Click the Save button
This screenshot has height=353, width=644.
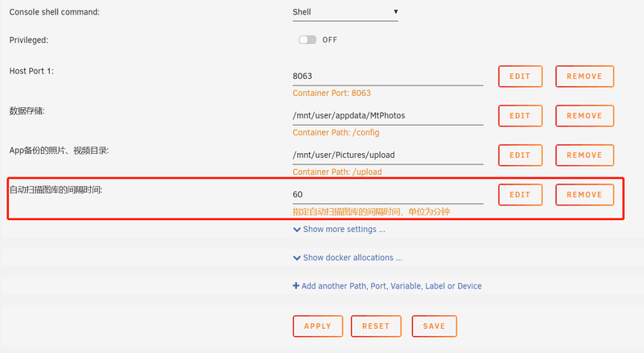pyautogui.click(x=434, y=326)
